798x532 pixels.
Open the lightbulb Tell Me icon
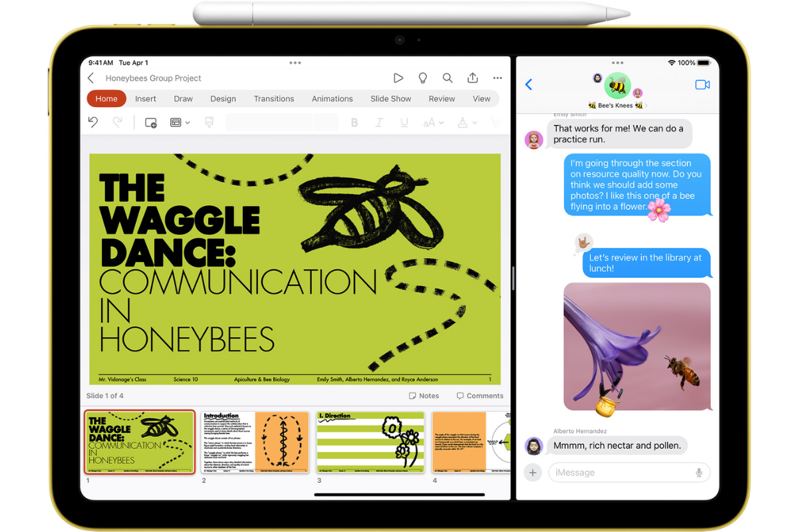coord(422,78)
